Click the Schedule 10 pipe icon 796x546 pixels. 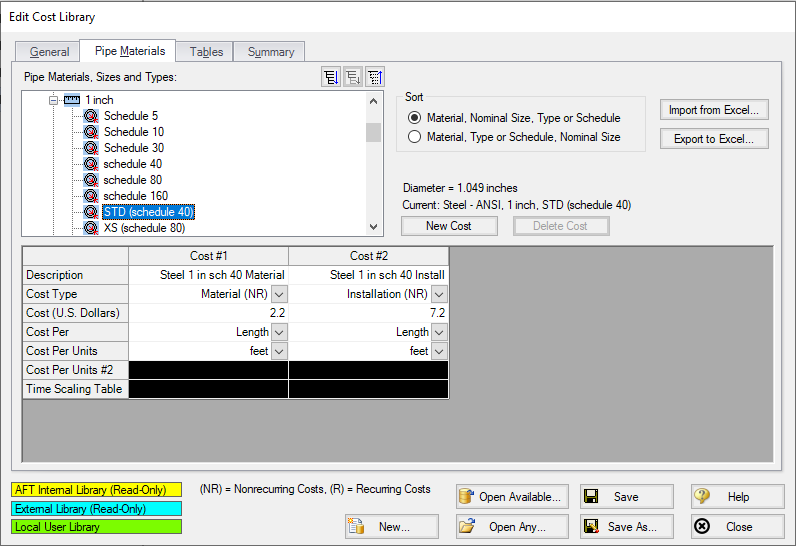[x=91, y=132]
